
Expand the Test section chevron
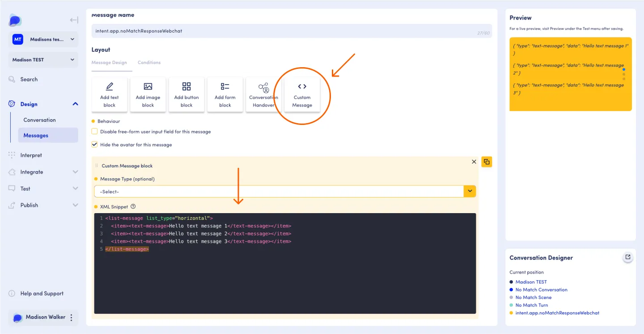[75, 188]
